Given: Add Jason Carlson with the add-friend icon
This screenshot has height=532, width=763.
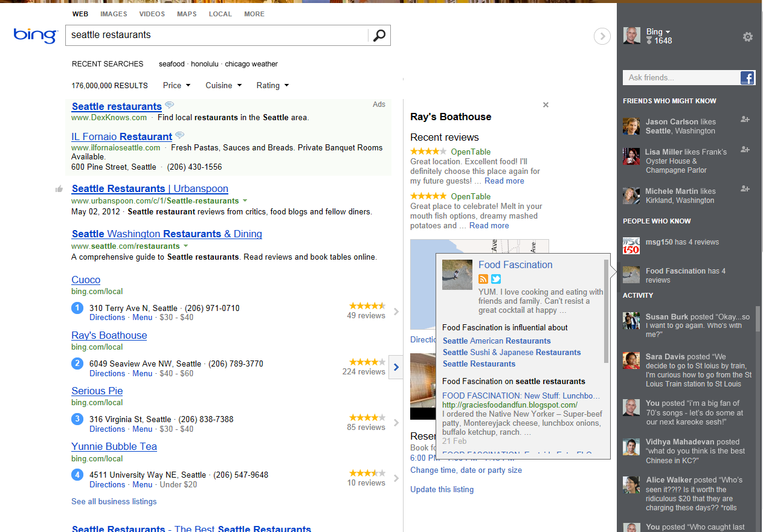Looking at the screenshot, I should (x=745, y=120).
